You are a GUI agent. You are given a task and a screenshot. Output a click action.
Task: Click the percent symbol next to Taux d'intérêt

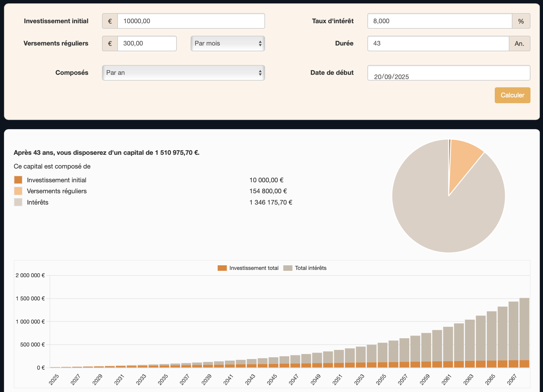point(521,21)
